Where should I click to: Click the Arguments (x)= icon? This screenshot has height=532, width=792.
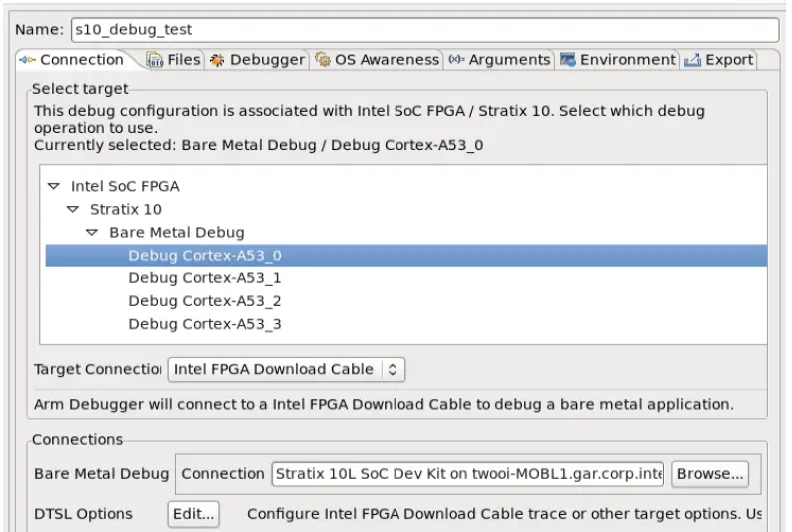(456, 59)
